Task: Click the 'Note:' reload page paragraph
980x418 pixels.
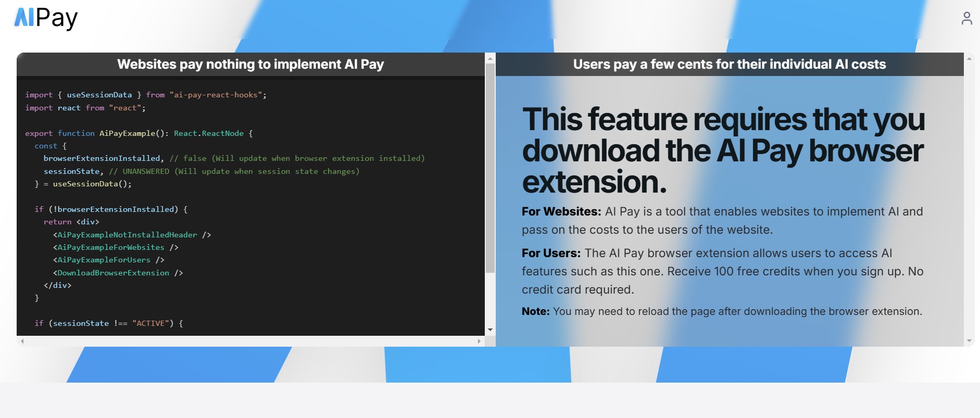Action: 722,311
